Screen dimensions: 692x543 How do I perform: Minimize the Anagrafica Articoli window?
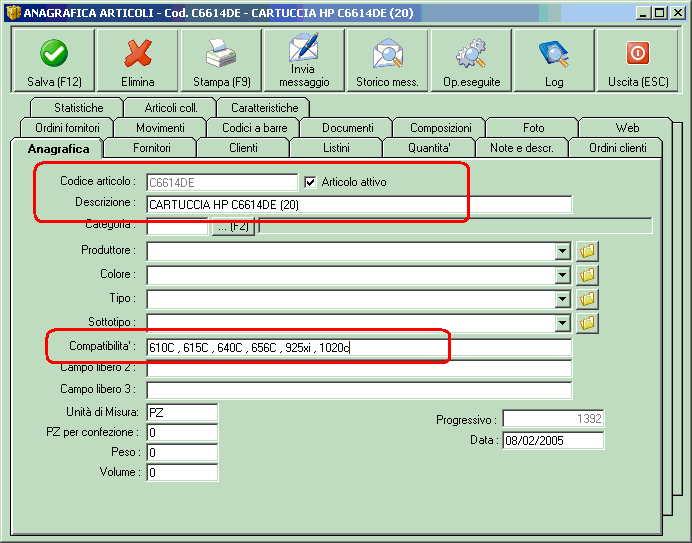coord(643,13)
